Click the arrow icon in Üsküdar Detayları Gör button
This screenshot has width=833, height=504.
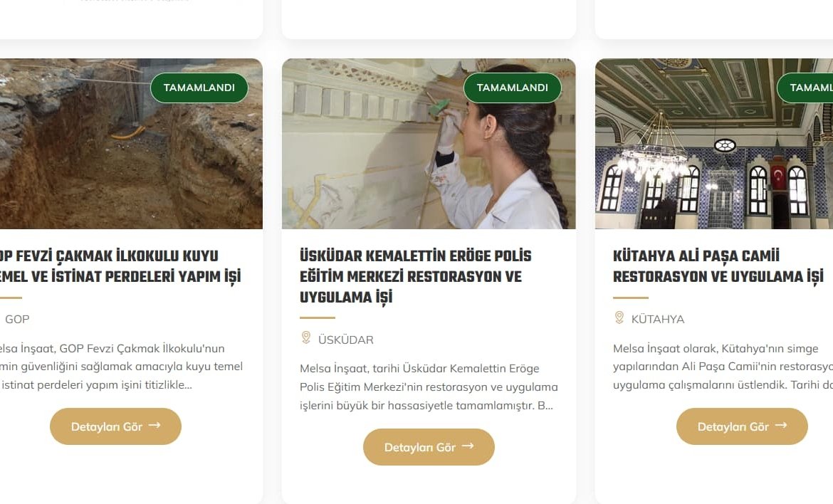(x=468, y=446)
